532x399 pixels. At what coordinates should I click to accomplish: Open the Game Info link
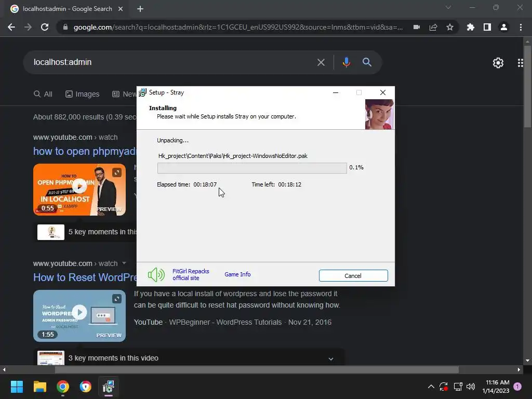click(237, 274)
